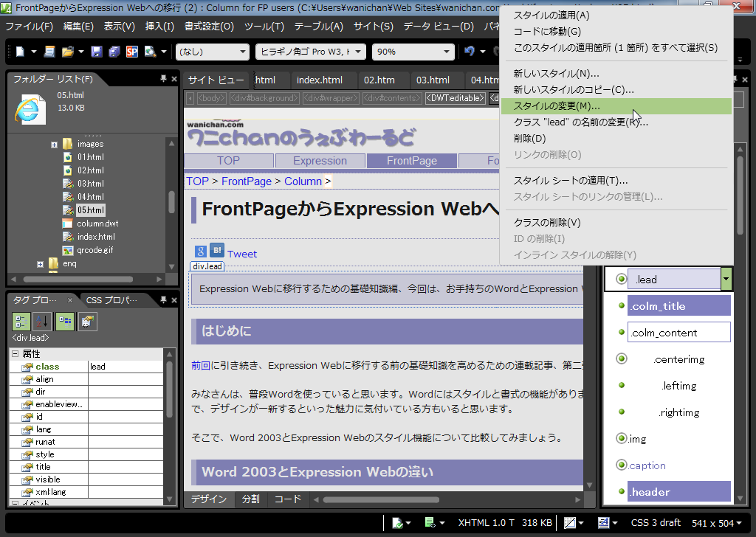
Task: Open the ファイル(F) menu
Action: point(29,27)
